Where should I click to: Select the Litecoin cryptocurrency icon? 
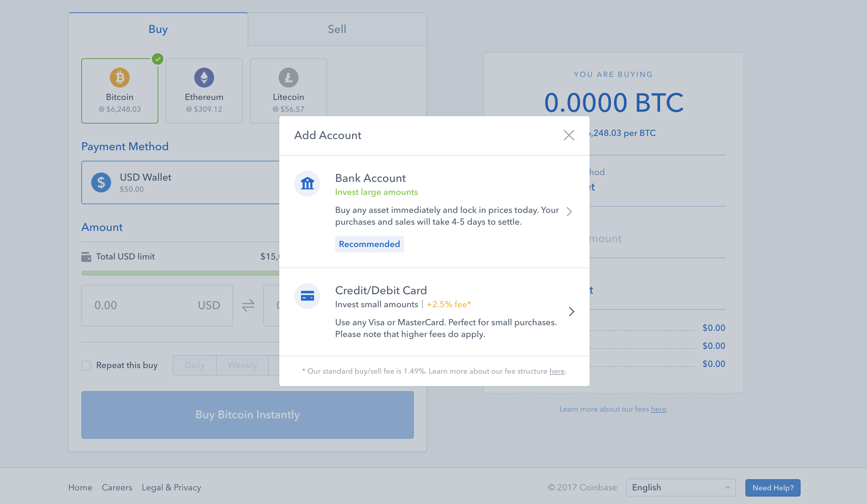[288, 77]
